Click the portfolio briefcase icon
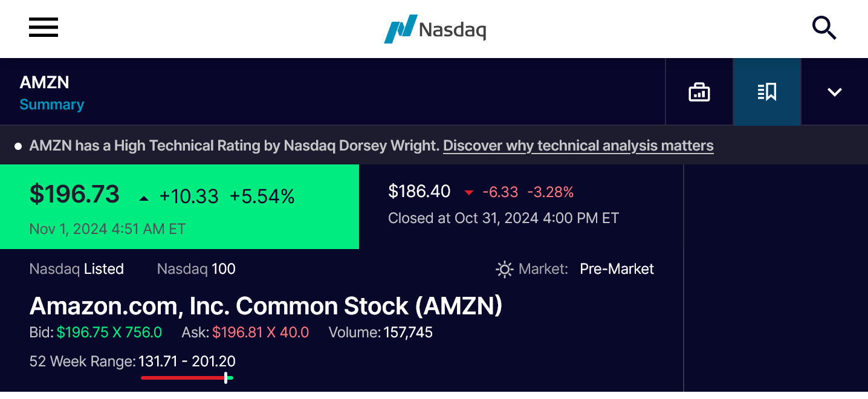 click(x=699, y=92)
